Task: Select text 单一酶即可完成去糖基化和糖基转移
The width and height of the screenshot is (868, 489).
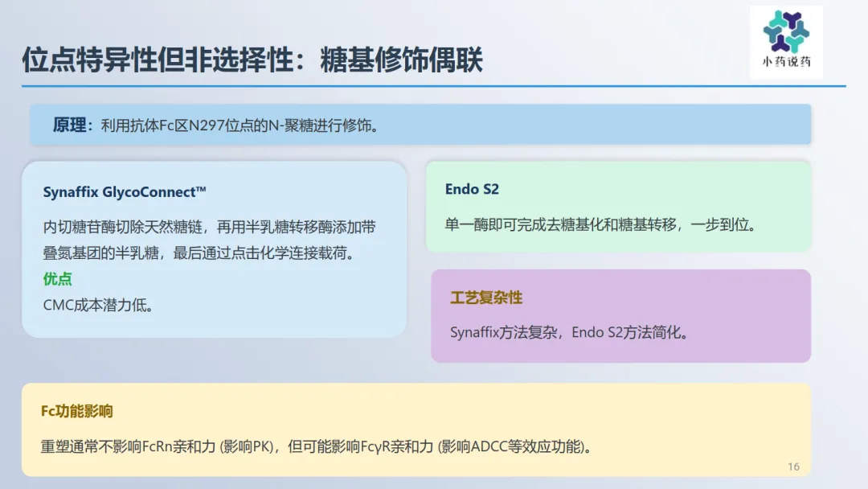Action: tap(561, 225)
